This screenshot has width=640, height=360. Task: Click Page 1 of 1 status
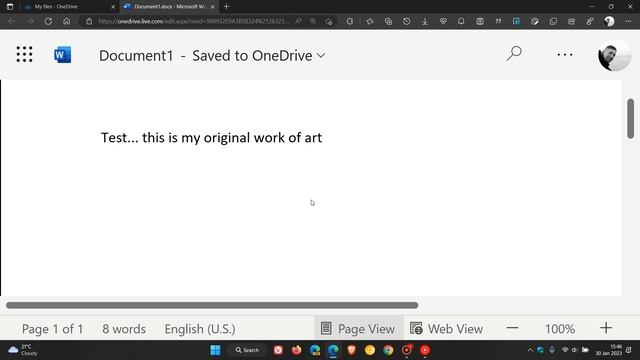pyautogui.click(x=53, y=329)
